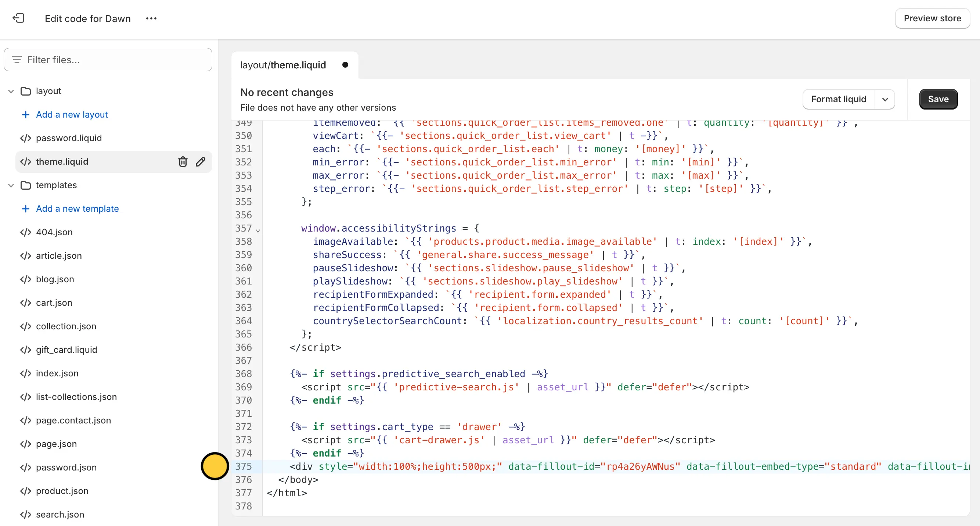The image size is (980, 526).
Task: Open the Format liquid dropdown arrow
Action: pyautogui.click(x=885, y=99)
